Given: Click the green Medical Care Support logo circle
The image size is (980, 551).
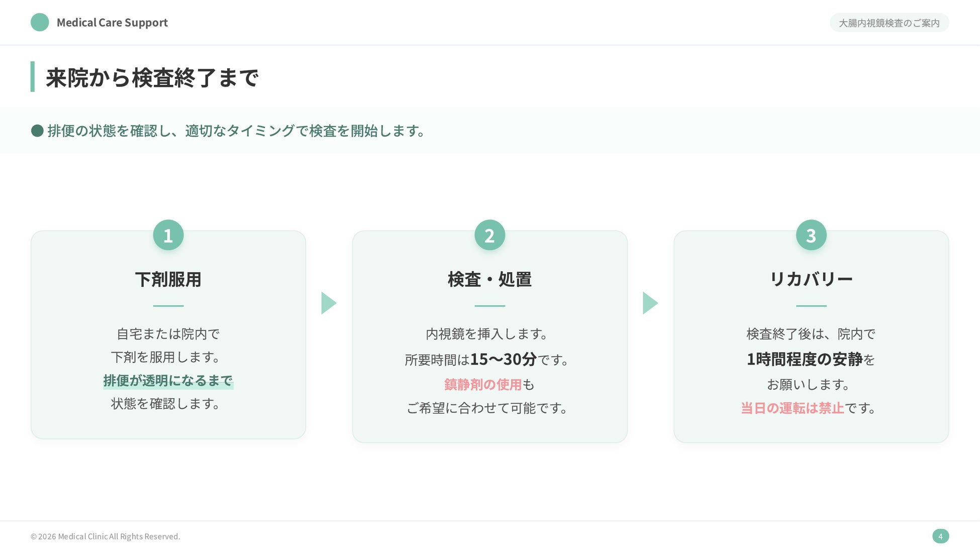Looking at the screenshot, I should 40,22.
